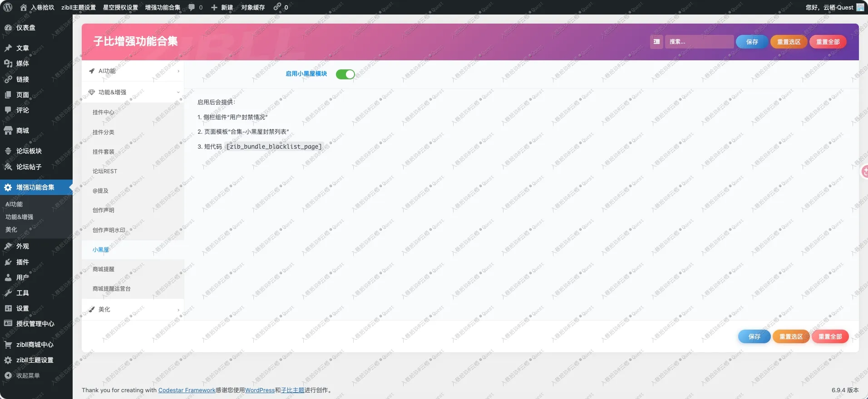
Task: Open the 论坛REST tab
Action: point(133,171)
